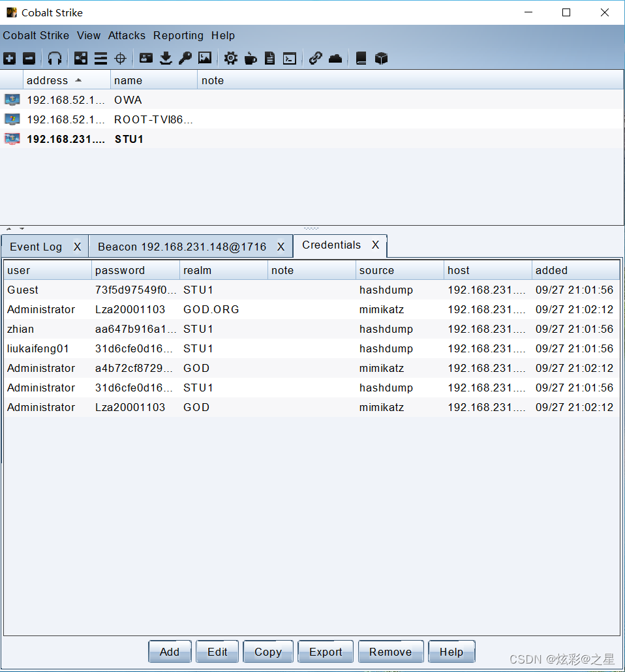Open Downloaded Files with the download icon
The height and width of the screenshot is (672, 625).
coord(166,58)
